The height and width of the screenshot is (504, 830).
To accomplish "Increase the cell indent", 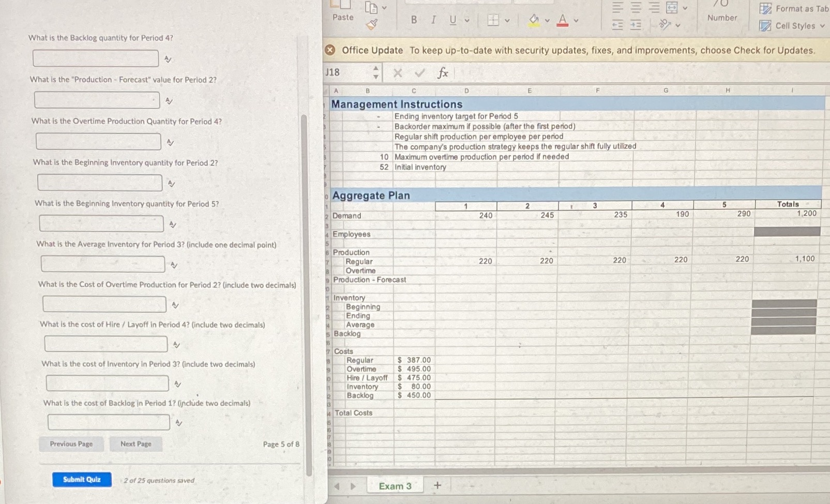I will pos(636,25).
